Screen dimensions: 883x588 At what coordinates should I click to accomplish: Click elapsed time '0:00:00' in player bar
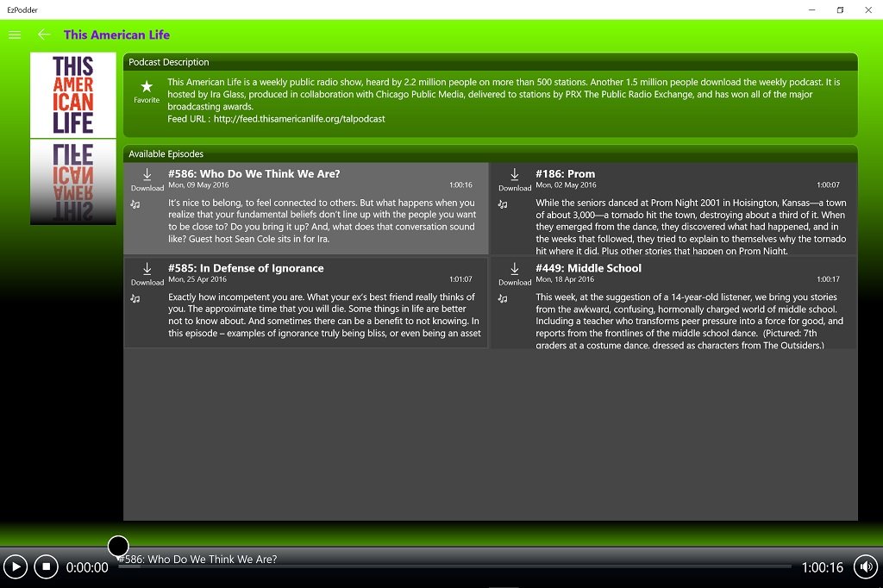87,567
